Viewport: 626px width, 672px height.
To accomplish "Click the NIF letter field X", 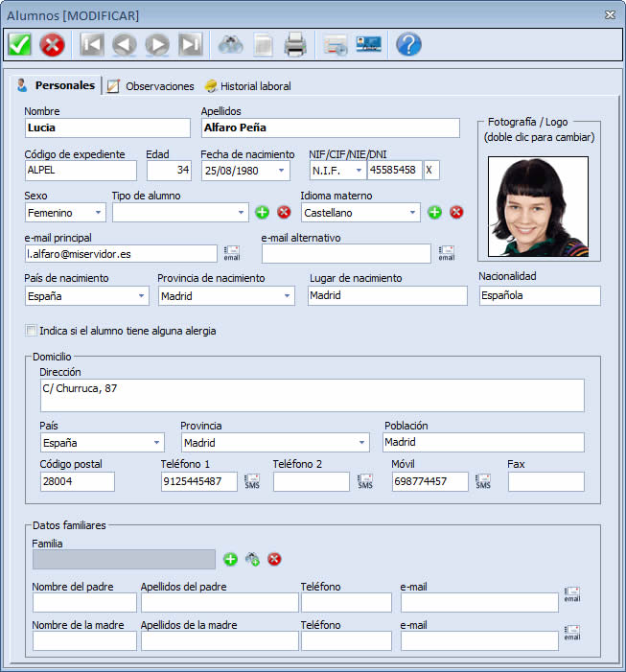I will point(431,170).
